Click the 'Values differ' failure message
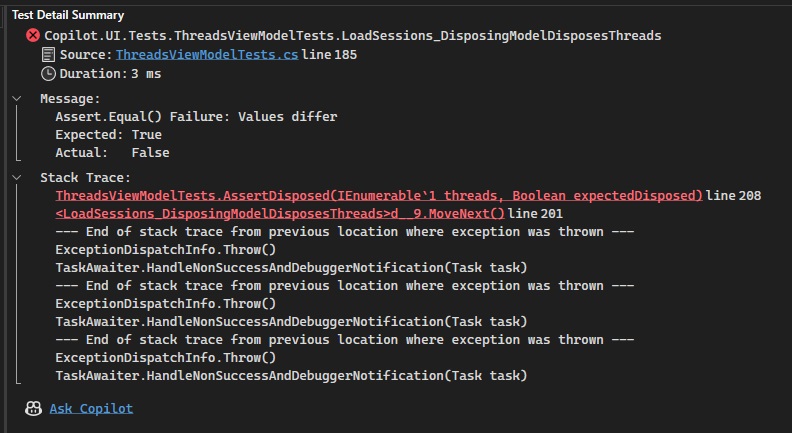 point(196,117)
